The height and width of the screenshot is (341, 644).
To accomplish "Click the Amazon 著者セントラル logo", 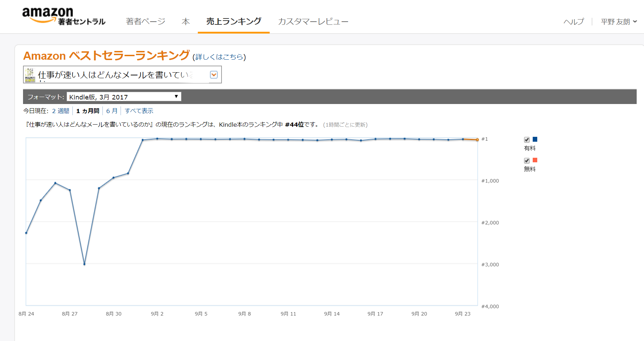I will [64, 16].
